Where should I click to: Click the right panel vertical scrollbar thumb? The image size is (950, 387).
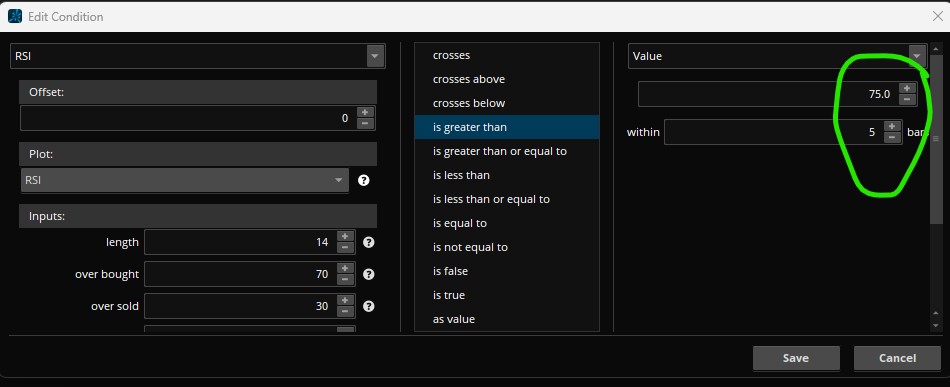[936, 138]
